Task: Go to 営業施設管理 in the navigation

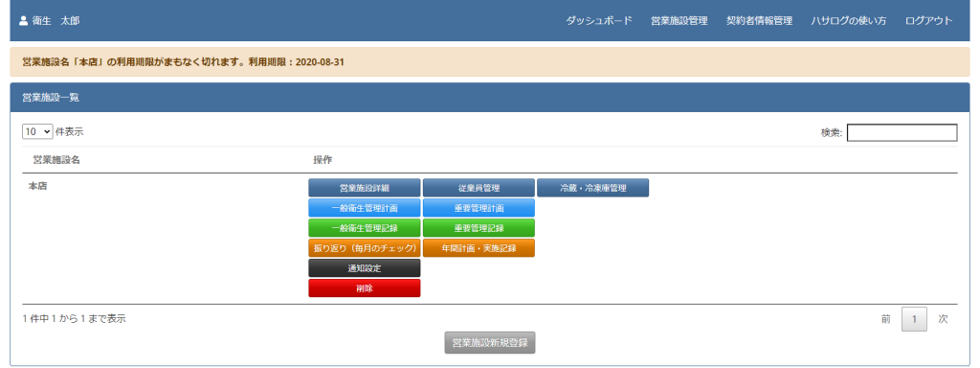Action: click(679, 21)
